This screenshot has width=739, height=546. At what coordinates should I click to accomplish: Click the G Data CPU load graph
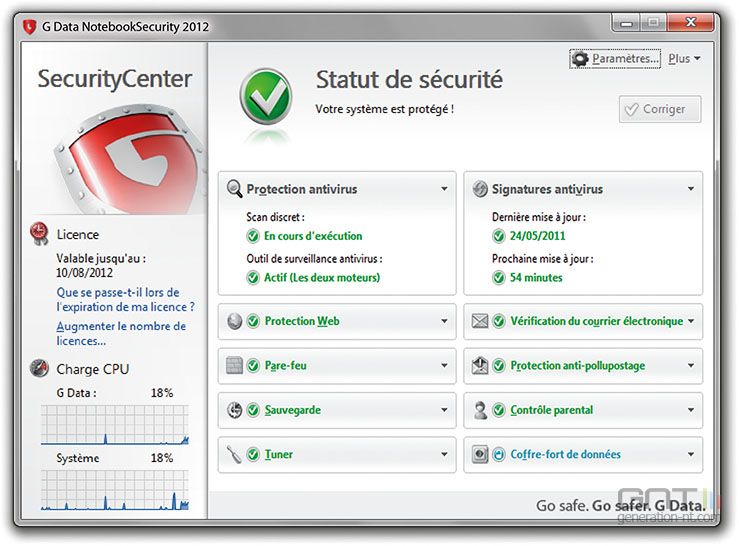(115, 424)
